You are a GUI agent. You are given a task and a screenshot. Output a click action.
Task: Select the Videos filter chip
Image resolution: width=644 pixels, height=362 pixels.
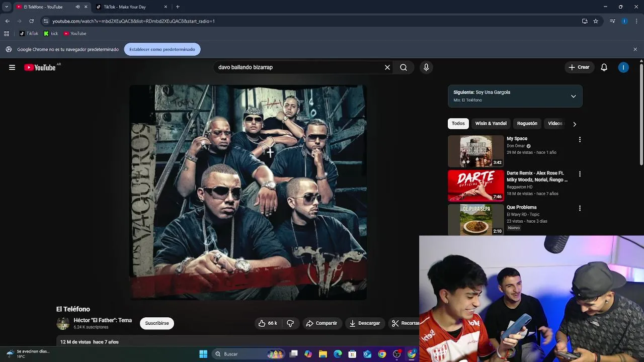coord(555,124)
